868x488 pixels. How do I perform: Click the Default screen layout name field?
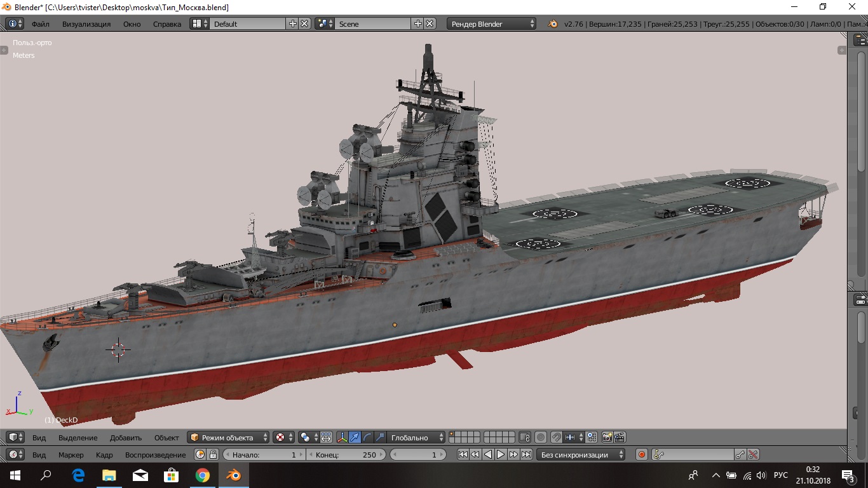tap(248, 24)
